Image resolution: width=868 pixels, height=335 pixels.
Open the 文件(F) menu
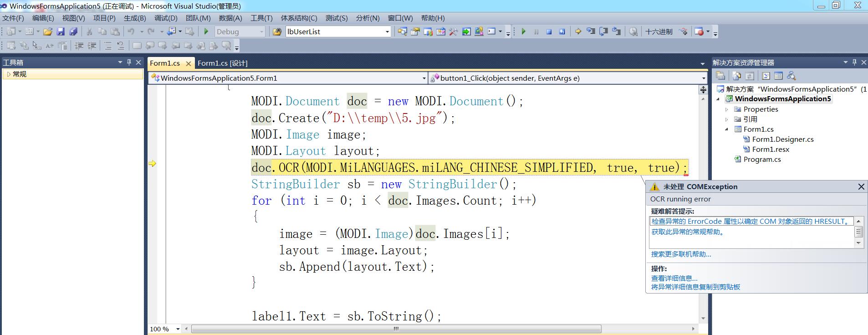click(13, 18)
